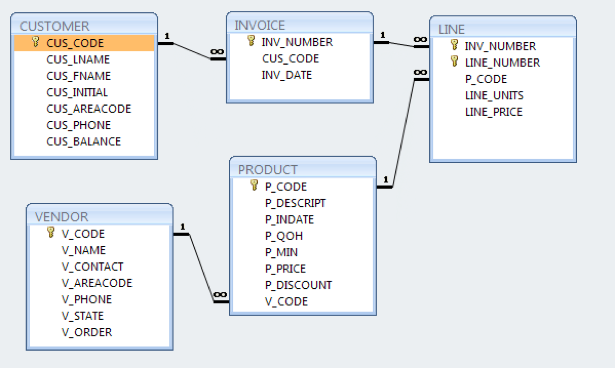Select the relationship line joining VENDOR and PRODUCT
This screenshot has height=368, width=615.
click(202, 268)
